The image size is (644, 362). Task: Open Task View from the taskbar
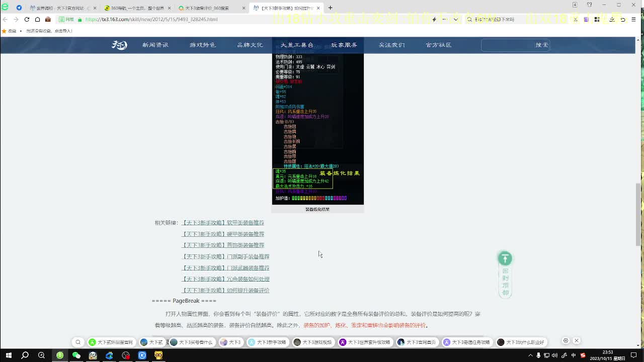(41, 356)
